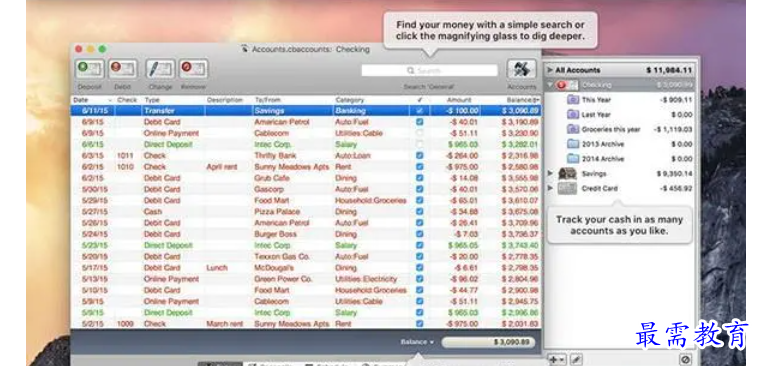Click the document icon in window title
Image resolution: width=757 pixels, height=366 pixels.
click(245, 49)
